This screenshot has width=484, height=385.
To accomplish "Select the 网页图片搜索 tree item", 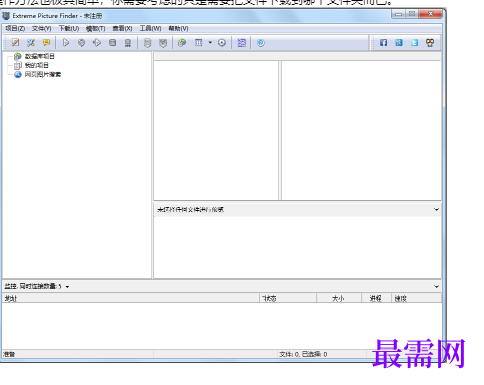I will pos(43,74).
